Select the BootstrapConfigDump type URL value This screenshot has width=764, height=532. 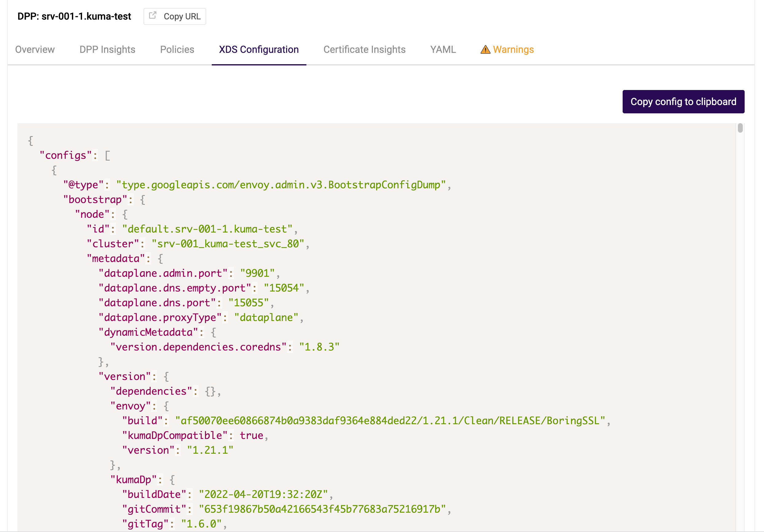click(x=281, y=185)
